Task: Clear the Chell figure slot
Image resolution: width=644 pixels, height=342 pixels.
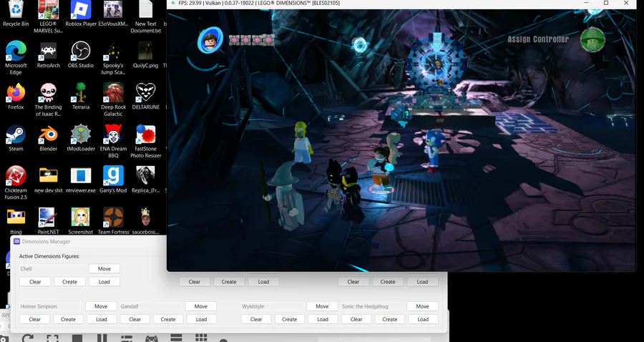Action: [35, 282]
